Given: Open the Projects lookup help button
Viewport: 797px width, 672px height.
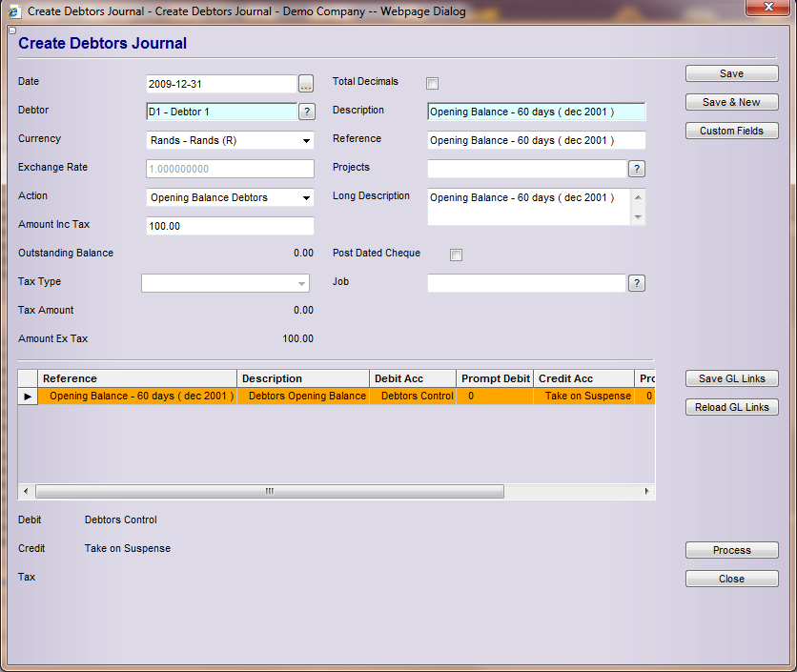Looking at the screenshot, I should point(637,169).
